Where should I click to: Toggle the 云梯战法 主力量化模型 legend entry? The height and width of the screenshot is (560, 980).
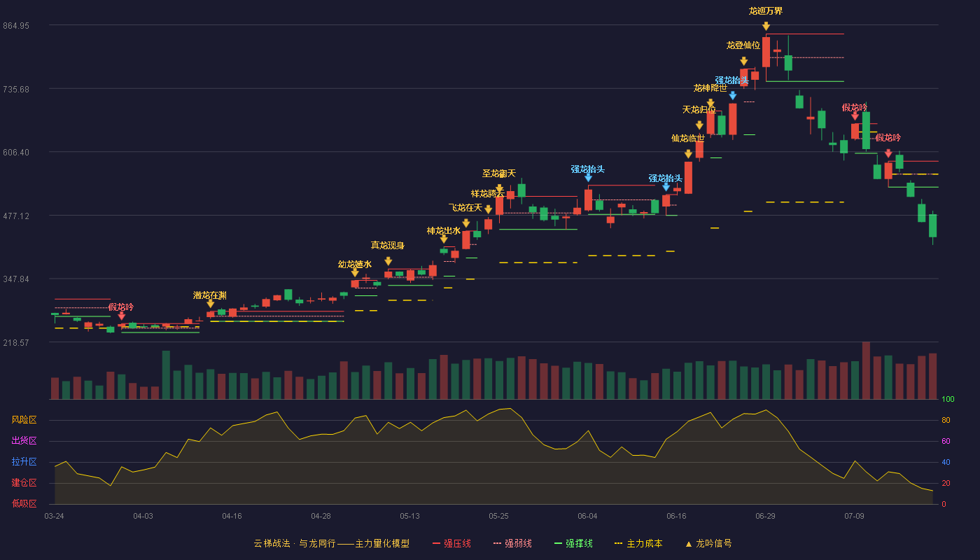click(332, 543)
